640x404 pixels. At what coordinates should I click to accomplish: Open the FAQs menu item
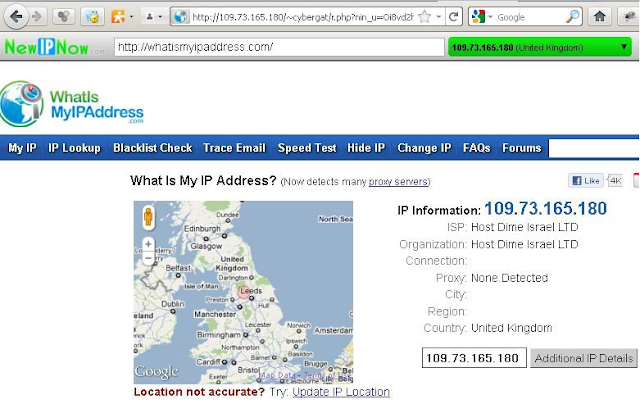point(476,148)
